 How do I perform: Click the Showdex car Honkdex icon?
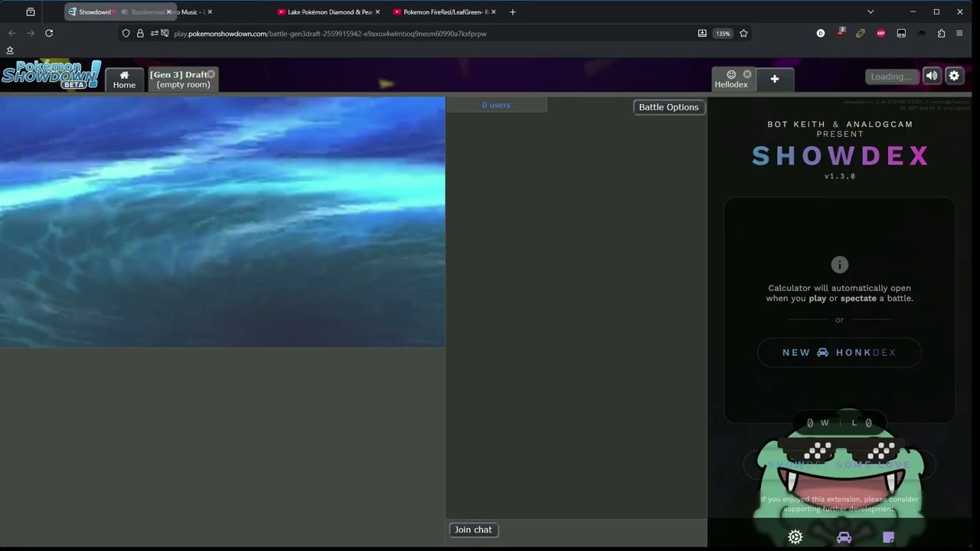[844, 537]
